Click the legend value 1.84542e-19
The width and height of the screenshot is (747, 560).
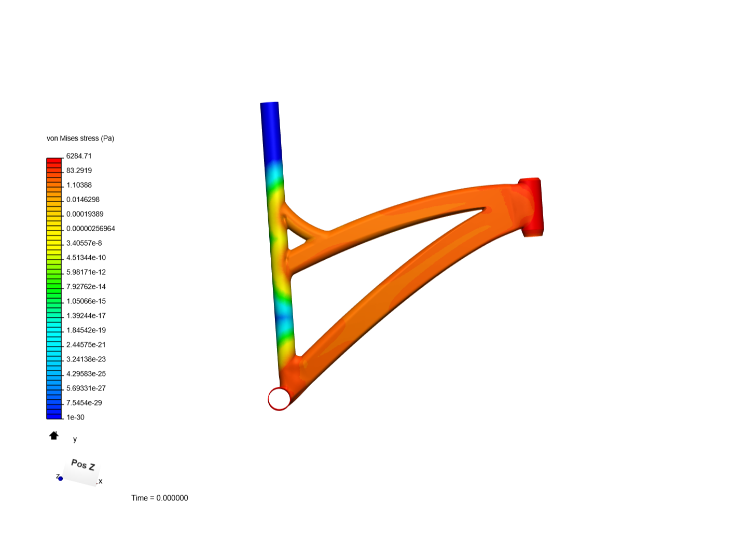(86, 330)
